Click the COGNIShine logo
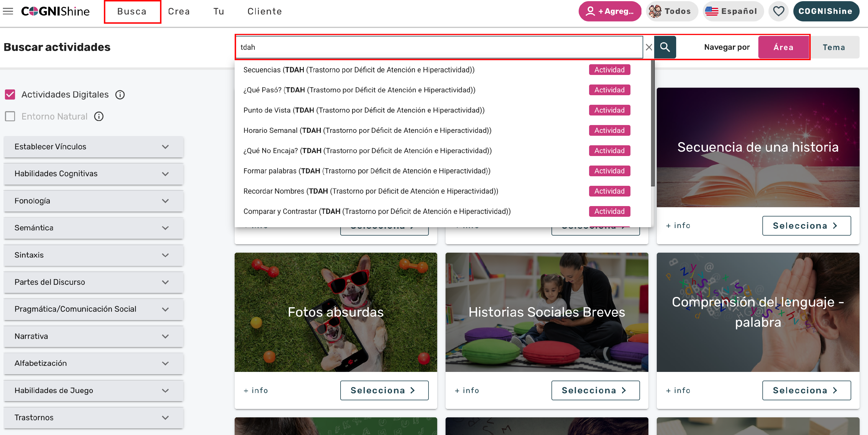The image size is (868, 435). click(x=55, y=11)
